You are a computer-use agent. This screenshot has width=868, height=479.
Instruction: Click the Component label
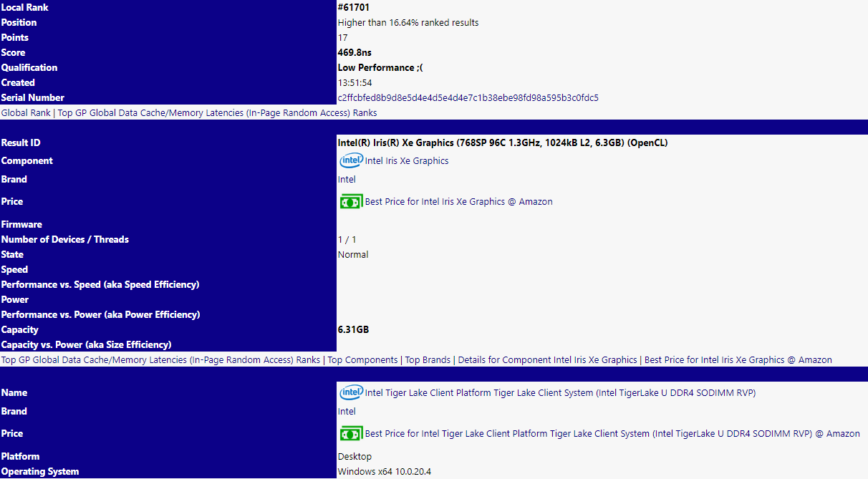click(x=27, y=161)
